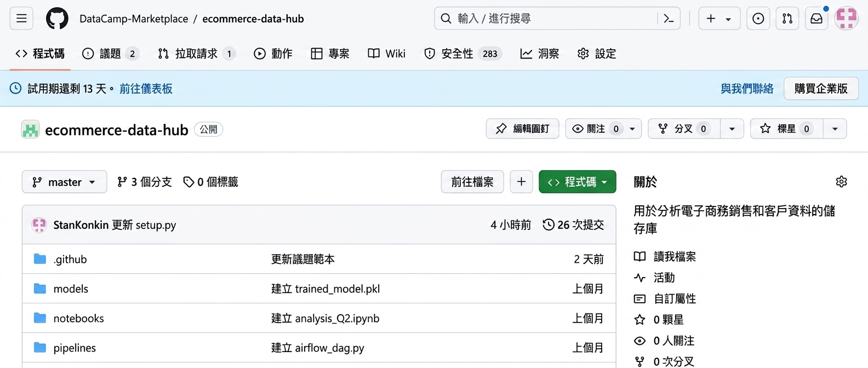Image resolution: width=868 pixels, height=368 pixels.
Task: Expand the fork options dropdown arrow
Action: coord(732,129)
